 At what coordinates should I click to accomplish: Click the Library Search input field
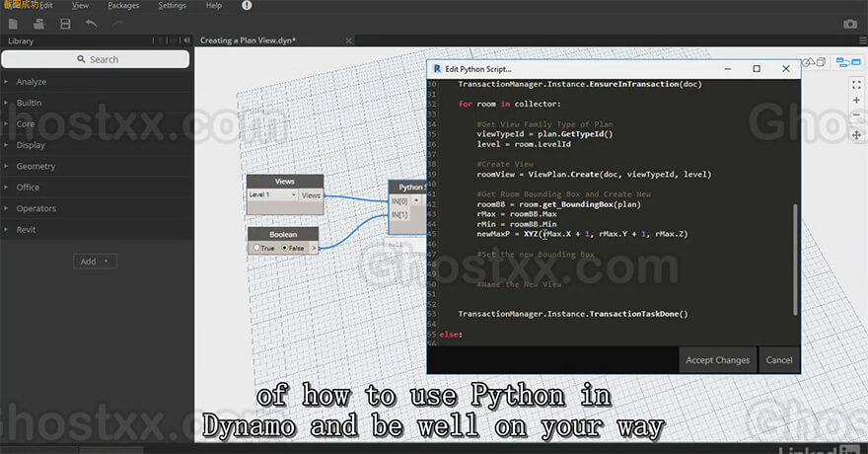point(96,59)
